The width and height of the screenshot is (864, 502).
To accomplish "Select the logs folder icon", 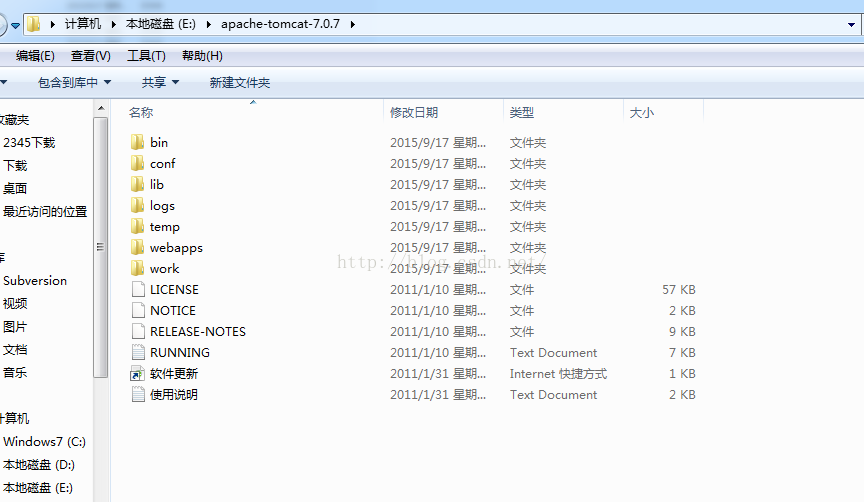I will pos(138,205).
